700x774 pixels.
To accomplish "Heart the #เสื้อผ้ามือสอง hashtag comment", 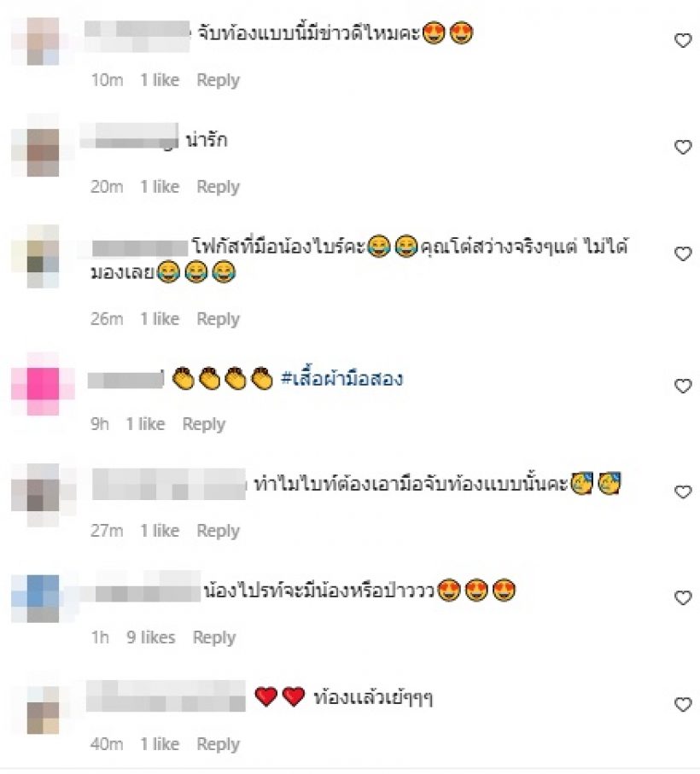I will pyautogui.click(x=683, y=386).
